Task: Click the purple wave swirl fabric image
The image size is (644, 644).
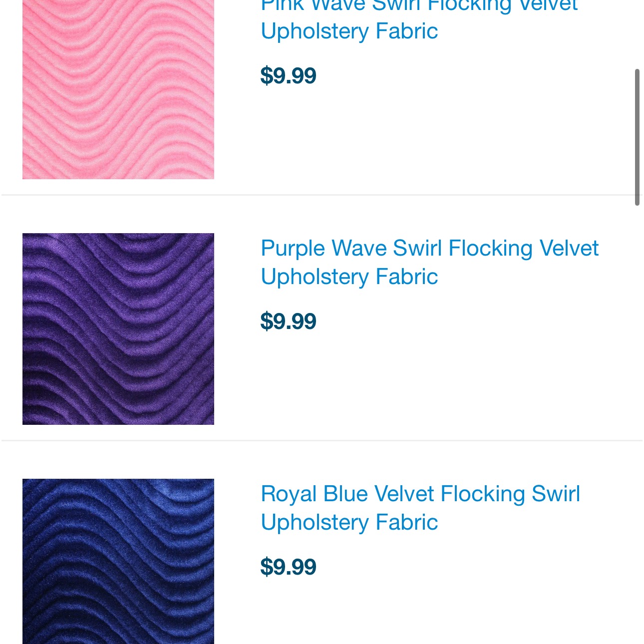Action: pos(118,329)
